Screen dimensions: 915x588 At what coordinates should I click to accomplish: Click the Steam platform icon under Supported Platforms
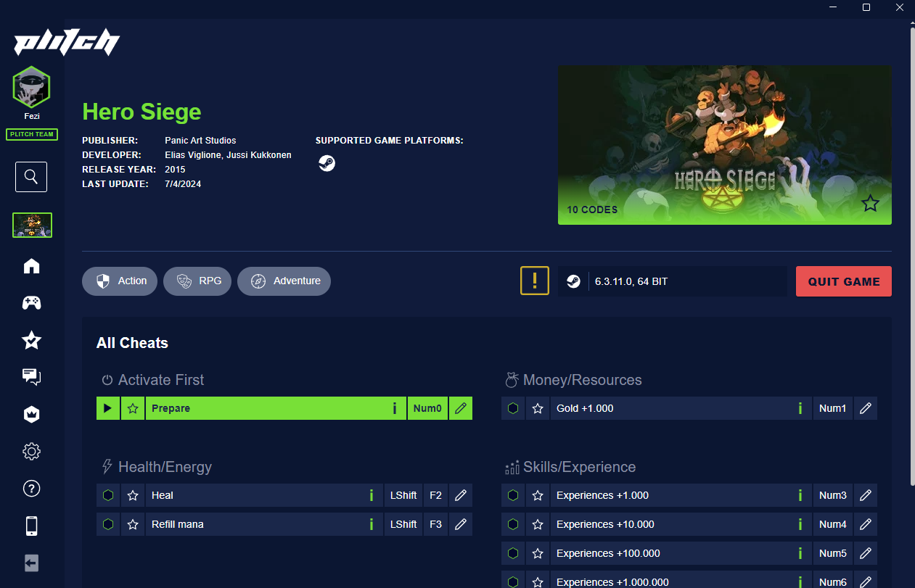click(327, 163)
